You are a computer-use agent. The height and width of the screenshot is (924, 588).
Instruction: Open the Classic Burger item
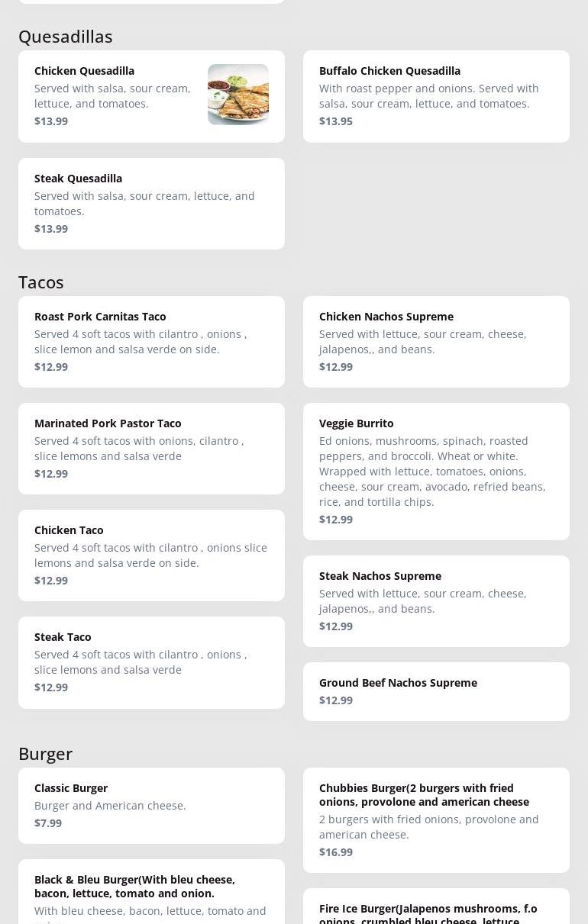coord(151,806)
